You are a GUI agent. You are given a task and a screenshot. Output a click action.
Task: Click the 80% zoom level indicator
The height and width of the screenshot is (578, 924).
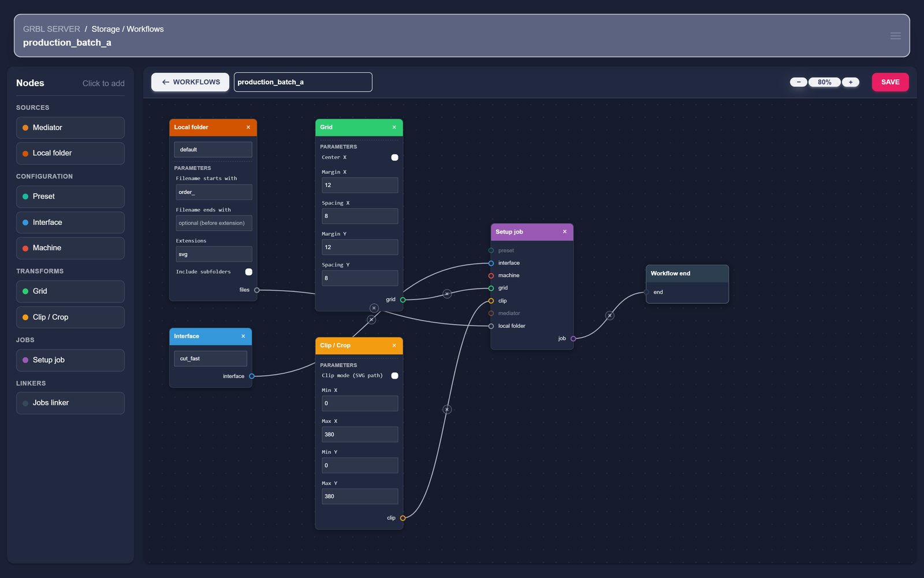(825, 82)
